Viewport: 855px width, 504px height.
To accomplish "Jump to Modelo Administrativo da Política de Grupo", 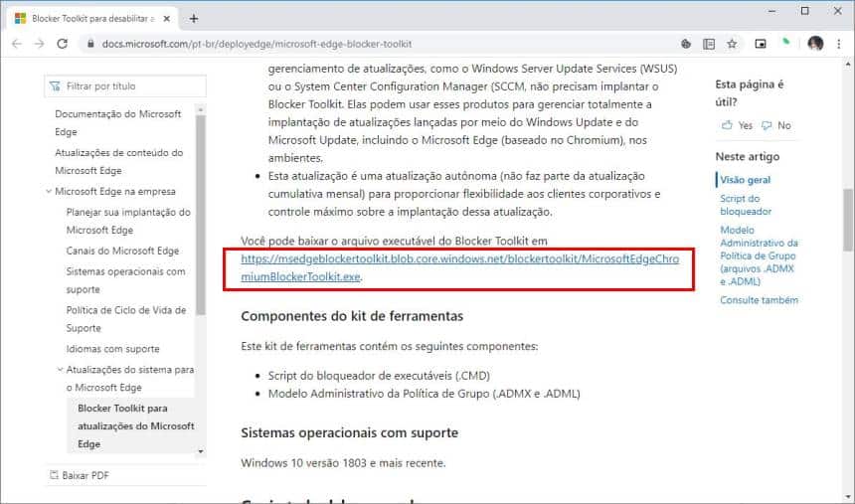I will pyautogui.click(x=759, y=255).
